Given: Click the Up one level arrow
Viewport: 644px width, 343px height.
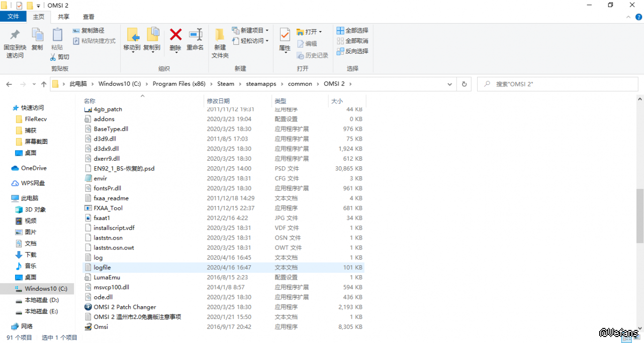Looking at the screenshot, I should tap(44, 84).
